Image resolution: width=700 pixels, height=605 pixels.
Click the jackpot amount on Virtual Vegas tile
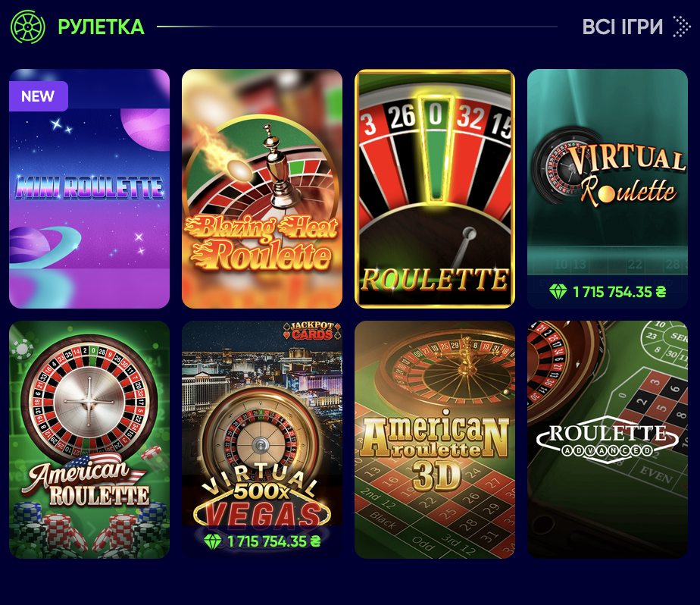(274, 541)
